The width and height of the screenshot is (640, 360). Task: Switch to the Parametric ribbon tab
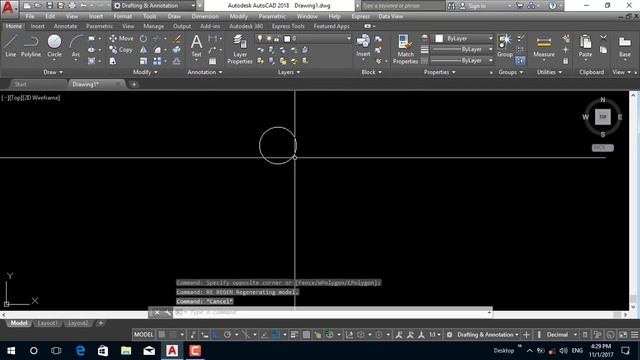tap(99, 26)
